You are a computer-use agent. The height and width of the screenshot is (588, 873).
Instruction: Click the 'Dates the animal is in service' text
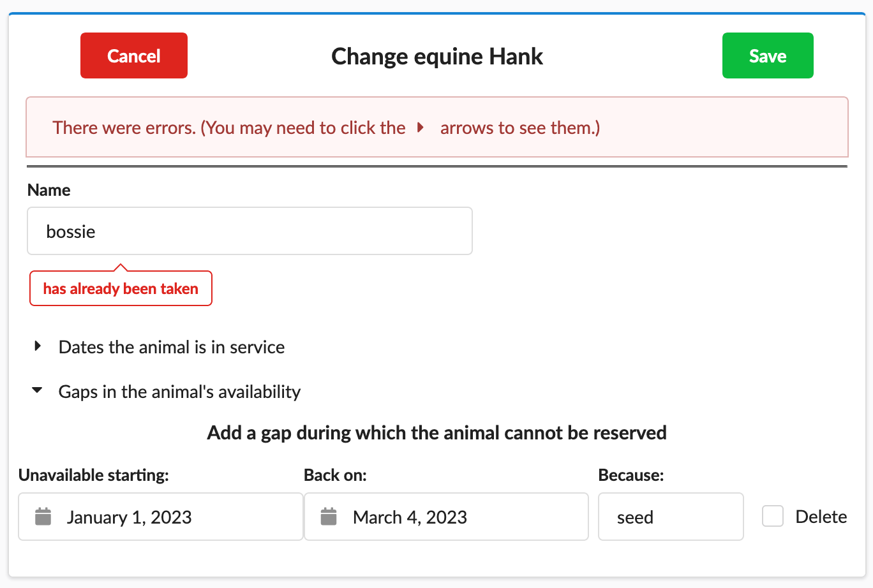pyautogui.click(x=172, y=347)
